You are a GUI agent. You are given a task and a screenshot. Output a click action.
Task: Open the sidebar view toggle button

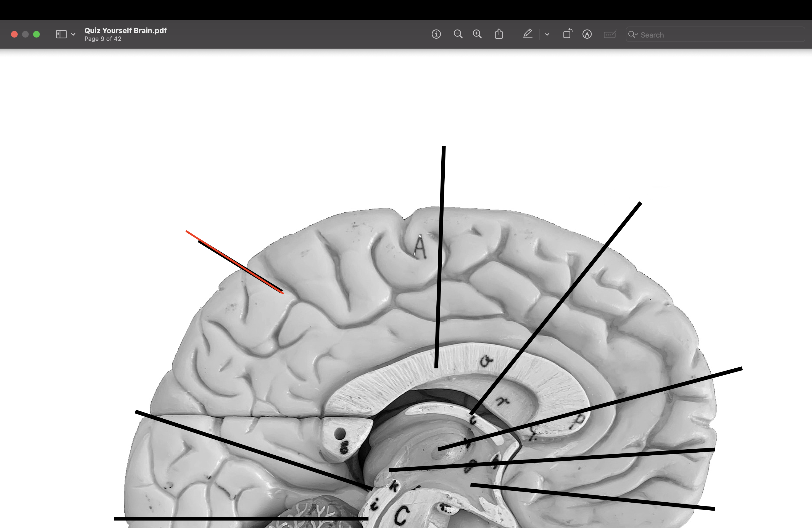[61, 34]
